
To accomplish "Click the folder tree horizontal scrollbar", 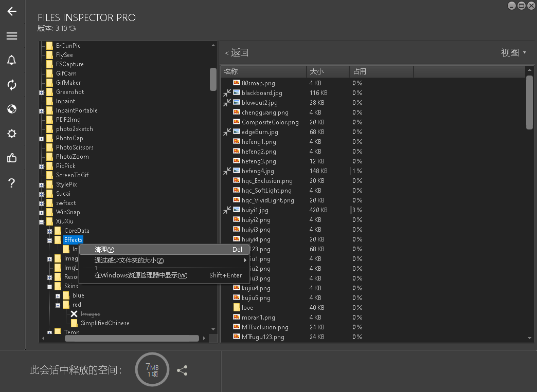I will (132, 338).
